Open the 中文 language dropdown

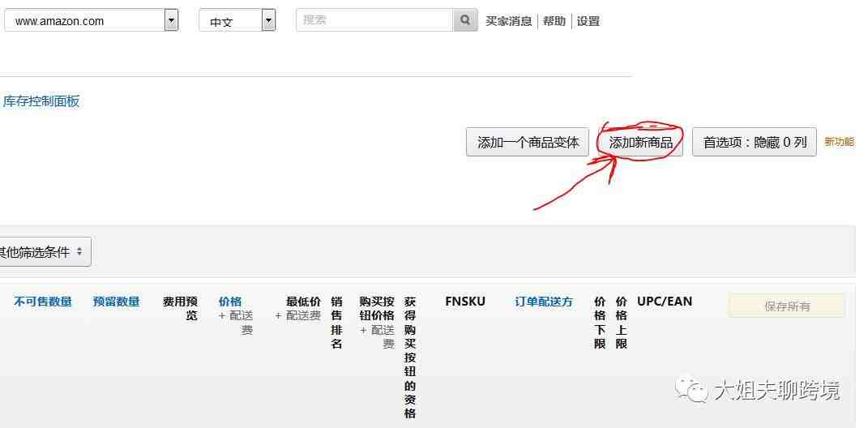(x=237, y=22)
